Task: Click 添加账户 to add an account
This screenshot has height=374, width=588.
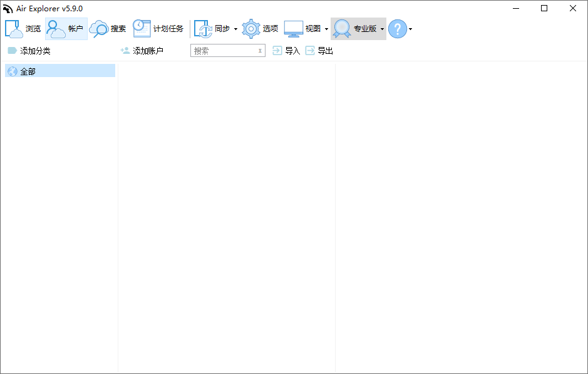Action: [142, 51]
